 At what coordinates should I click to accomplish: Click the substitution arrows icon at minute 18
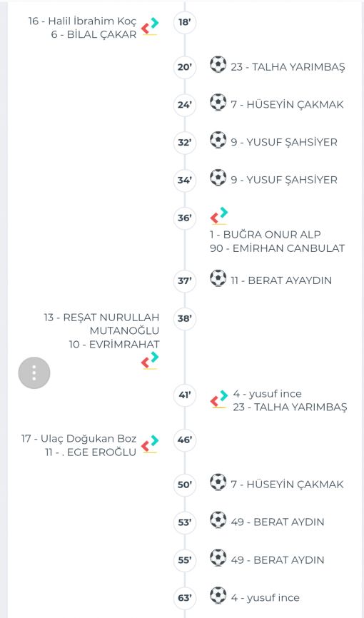(x=150, y=26)
